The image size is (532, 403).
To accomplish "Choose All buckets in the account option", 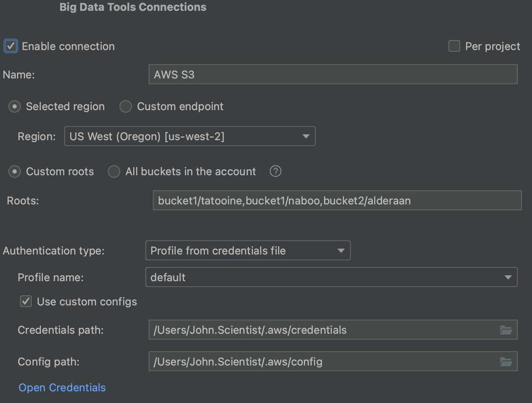I will point(114,171).
